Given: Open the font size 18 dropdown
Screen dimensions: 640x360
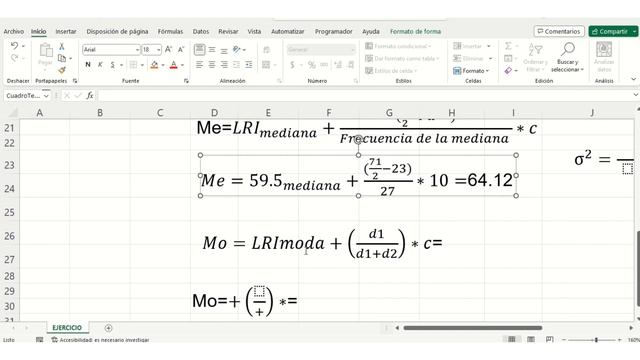Looking at the screenshot, I should pos(159,50).
